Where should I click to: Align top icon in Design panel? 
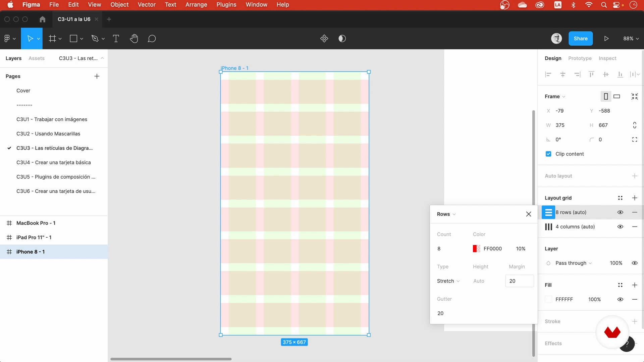click(592, 74)
